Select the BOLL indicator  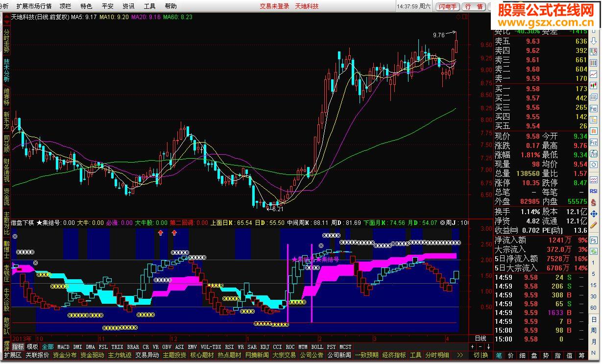[317, 347]
